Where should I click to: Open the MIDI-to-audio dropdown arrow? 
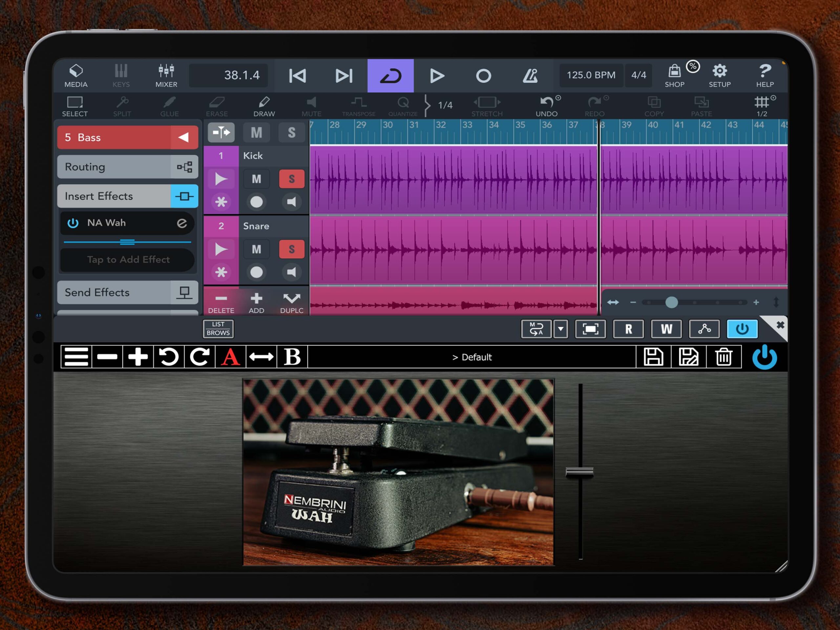pyautogui.click(x=561, y=329)
